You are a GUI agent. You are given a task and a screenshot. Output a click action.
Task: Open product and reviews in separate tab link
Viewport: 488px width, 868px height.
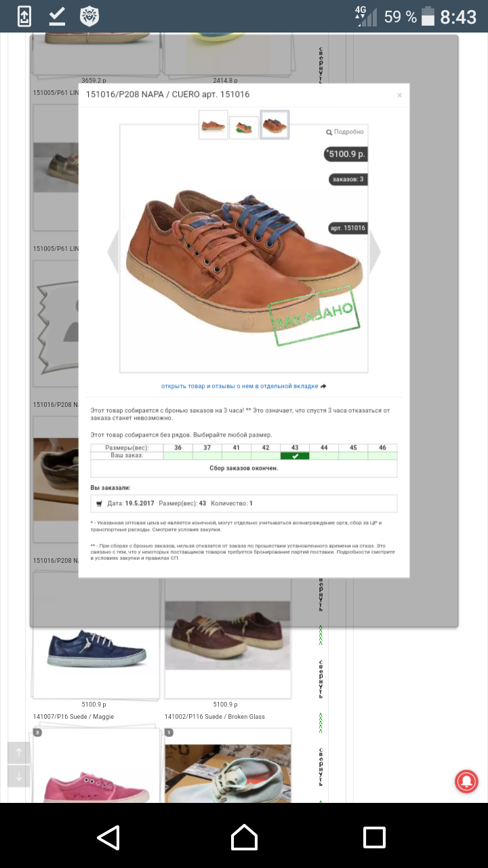[244, 386]
